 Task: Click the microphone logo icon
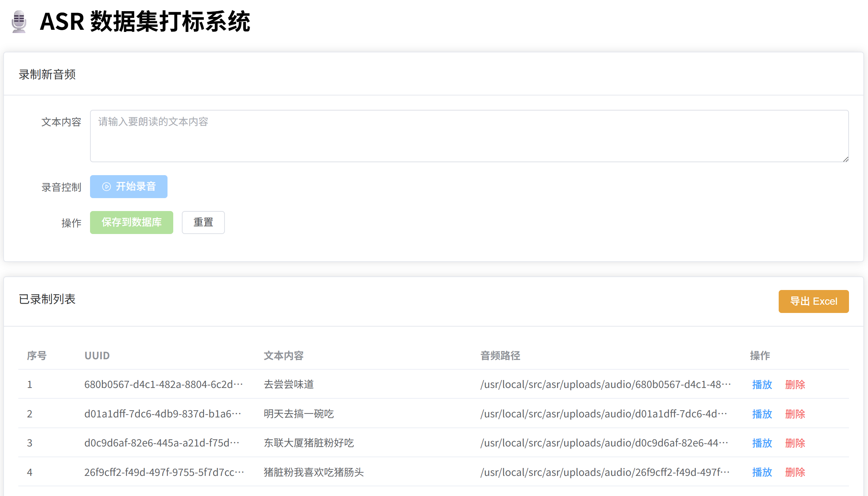tap(19, 22)
